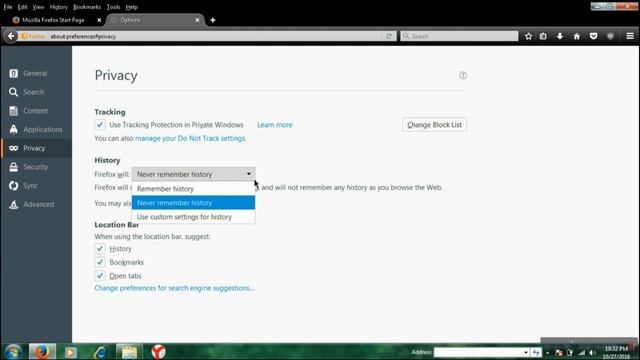
Task: Click Firefox icon in the taskbar
Action: (x=42, y=351)
